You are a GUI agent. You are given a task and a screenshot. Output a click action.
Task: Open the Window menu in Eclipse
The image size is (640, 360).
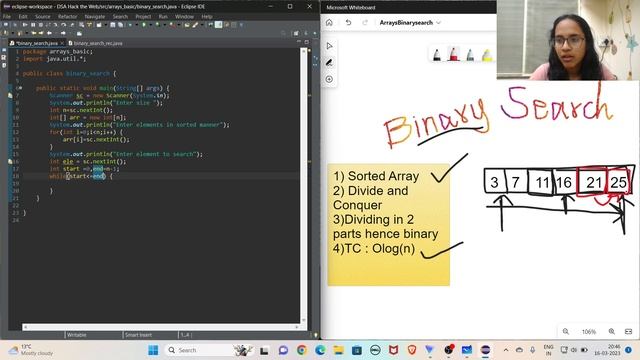(x=184, y=16)
